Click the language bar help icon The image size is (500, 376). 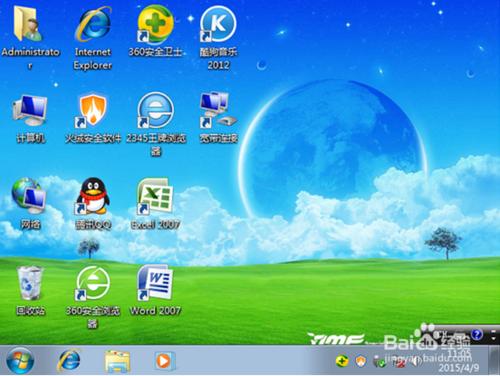pos(477,334)
